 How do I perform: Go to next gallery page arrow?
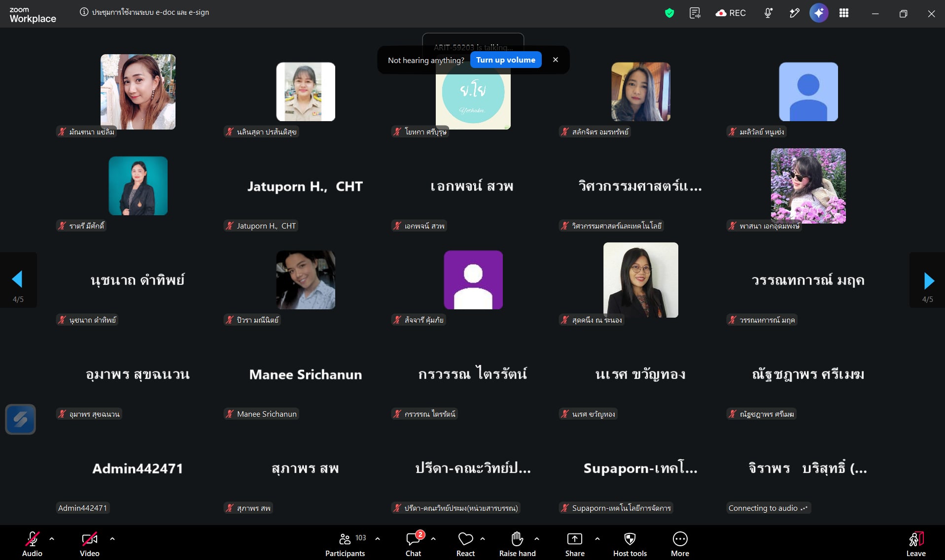click(928, 280)
